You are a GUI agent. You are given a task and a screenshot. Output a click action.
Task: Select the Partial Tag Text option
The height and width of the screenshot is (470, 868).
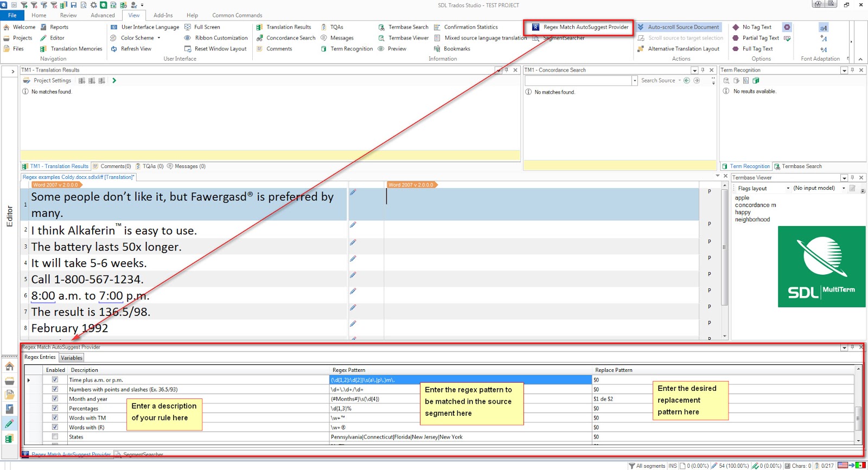(755, 38)
